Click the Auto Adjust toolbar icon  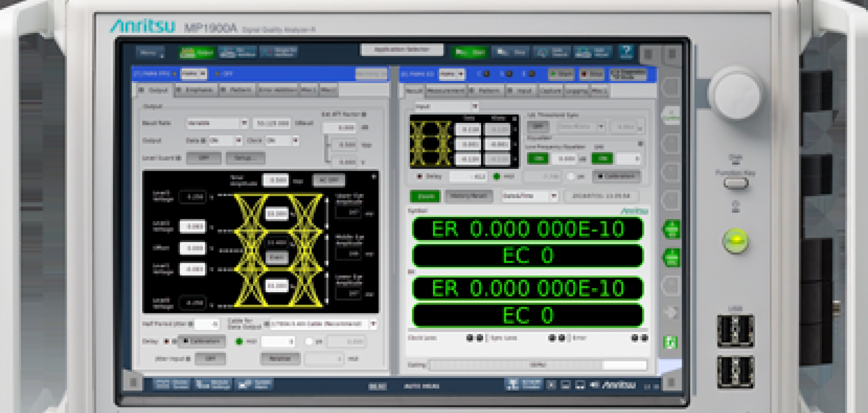(592, 52)
